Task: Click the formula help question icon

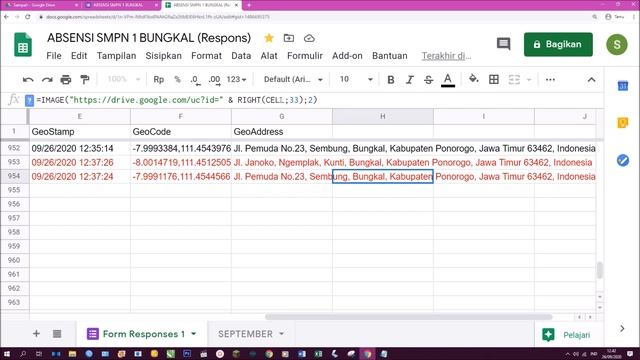Action: (29, 100)
